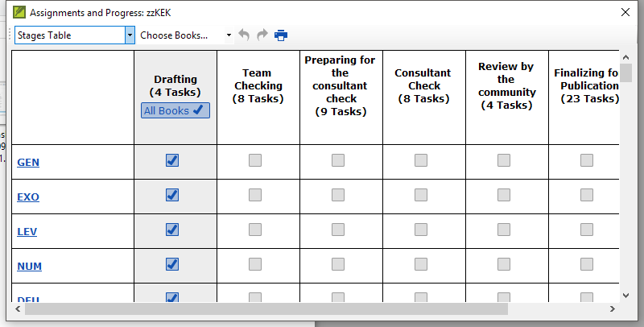644x327 pixels.
Task: Click scroll left arrow in horizontal scrollbar
Action: tap(18, 309)
